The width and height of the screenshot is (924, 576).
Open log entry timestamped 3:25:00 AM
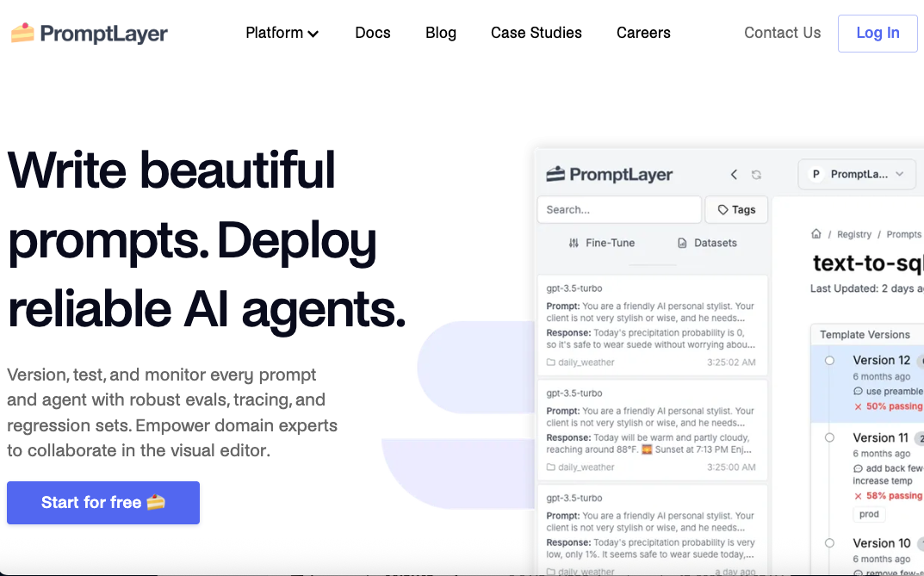click(653, 430)
